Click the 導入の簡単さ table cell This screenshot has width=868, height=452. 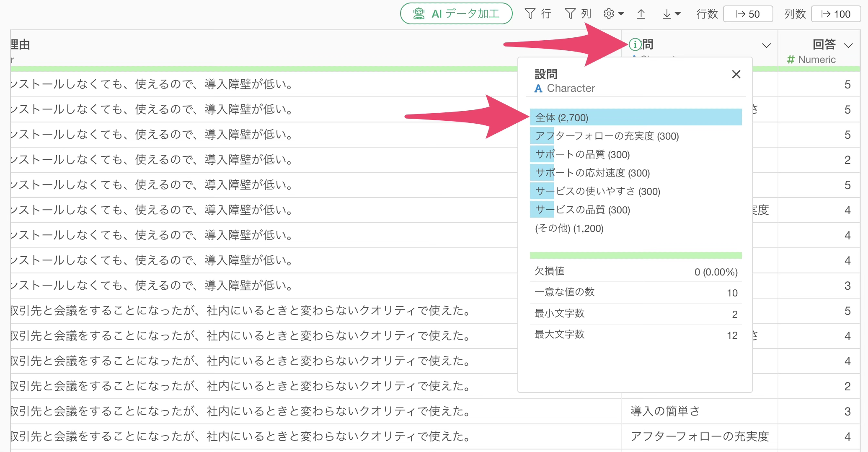pos(665,411)
